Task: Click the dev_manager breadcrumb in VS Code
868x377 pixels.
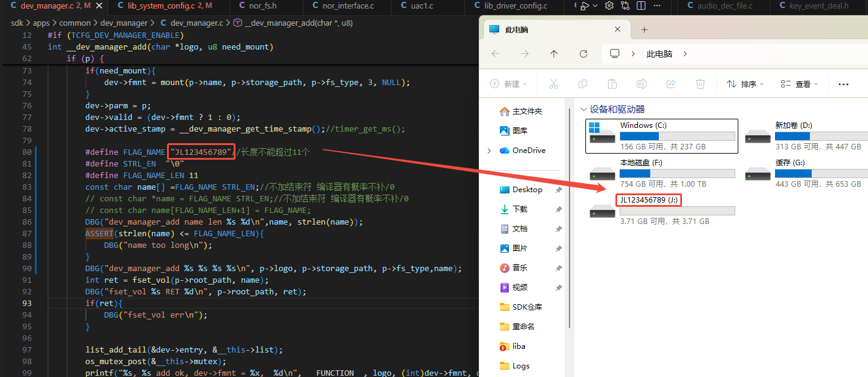Action: click(124, 23)
